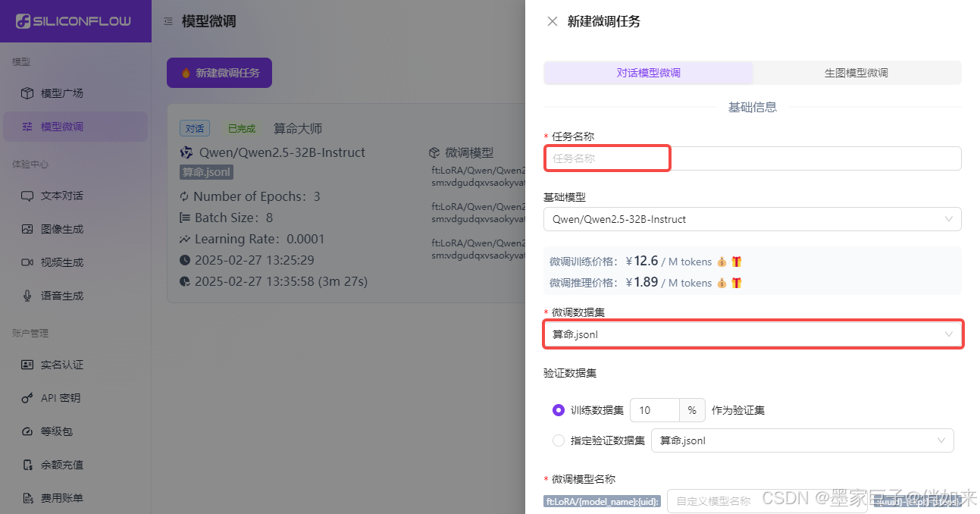Click the clock icon beside 13:25:29 timestamp
Viewport: 980px width, 514px height.
[185, 260]
